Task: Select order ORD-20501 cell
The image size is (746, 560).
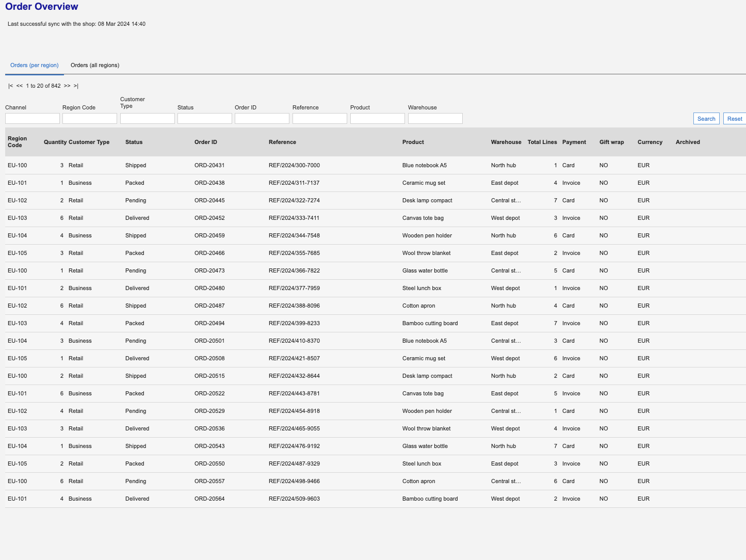Action: pos(209,341)
